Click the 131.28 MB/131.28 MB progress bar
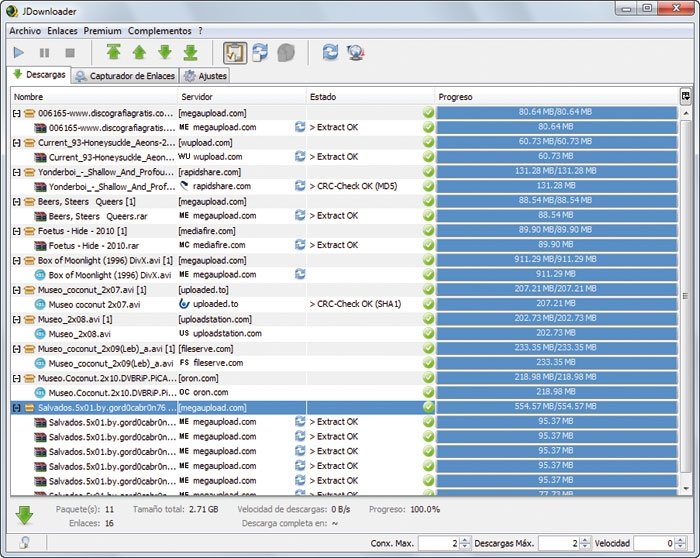Image resolution: width=700 pixels, height=558 pixels. pos(556,171)
